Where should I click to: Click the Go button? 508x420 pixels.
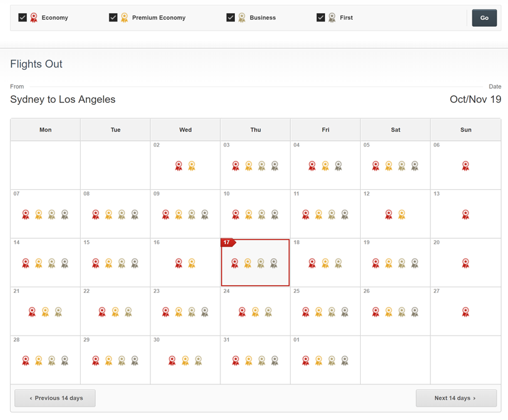(x=484, y=18)
